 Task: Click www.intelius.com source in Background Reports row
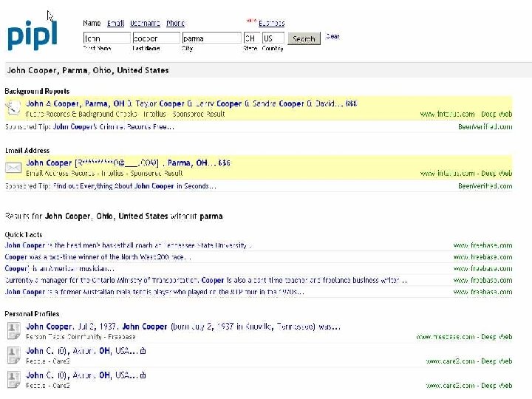pos(447,114)
